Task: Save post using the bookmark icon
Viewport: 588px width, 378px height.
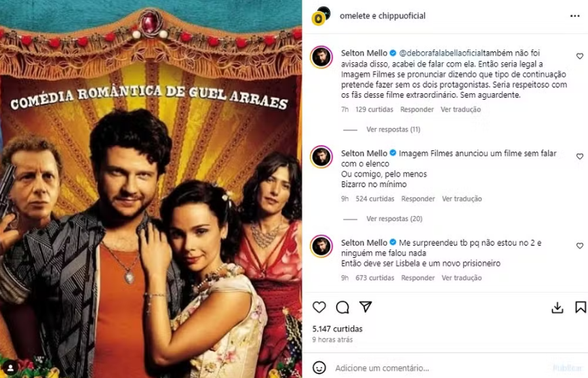Action: point(581,307)
